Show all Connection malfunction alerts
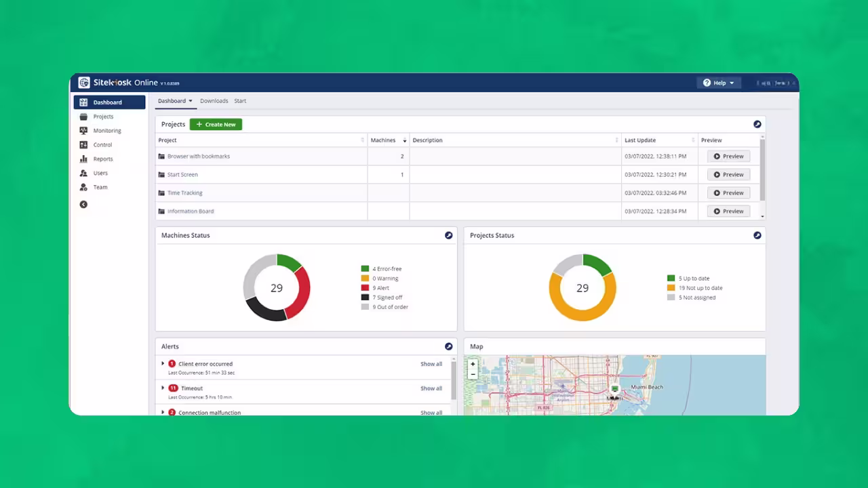868x488 pixels. click(x=431, y=412)
